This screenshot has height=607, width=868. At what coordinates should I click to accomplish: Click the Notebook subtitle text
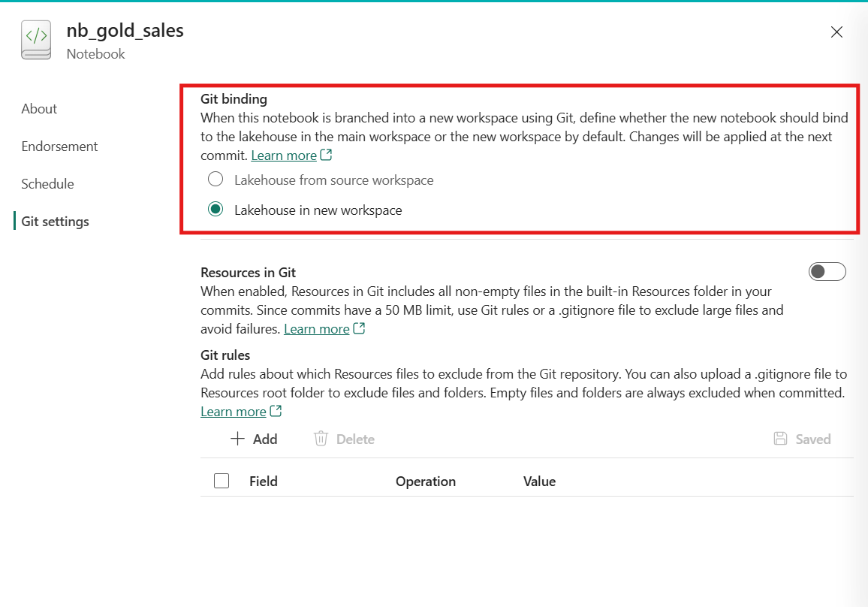[96, 54]
